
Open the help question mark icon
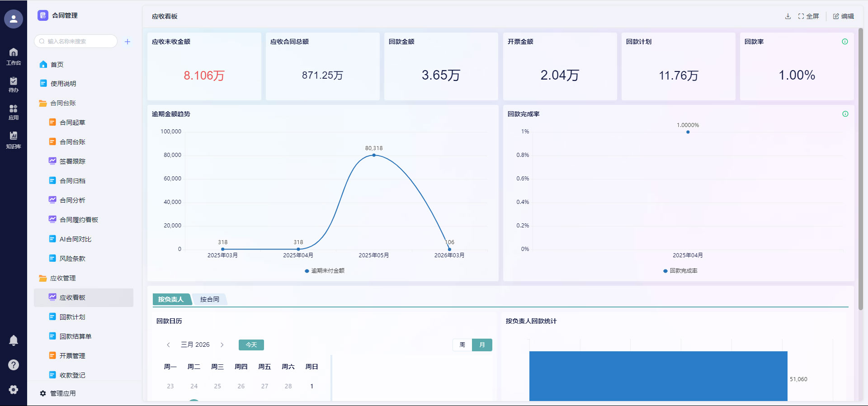[14, 365]
